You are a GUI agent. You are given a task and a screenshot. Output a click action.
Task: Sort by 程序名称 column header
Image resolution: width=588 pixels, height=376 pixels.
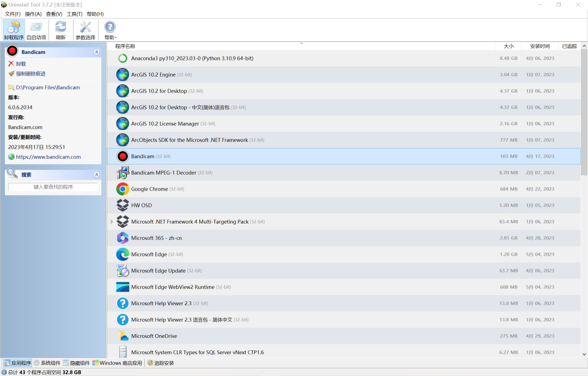tap(302, 46)
